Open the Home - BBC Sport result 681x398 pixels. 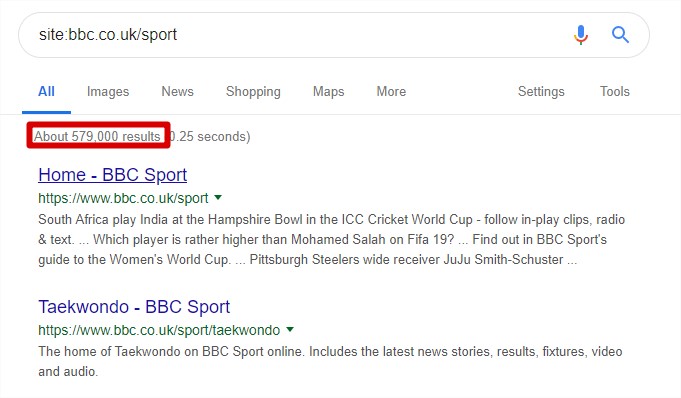pos(112,175)
